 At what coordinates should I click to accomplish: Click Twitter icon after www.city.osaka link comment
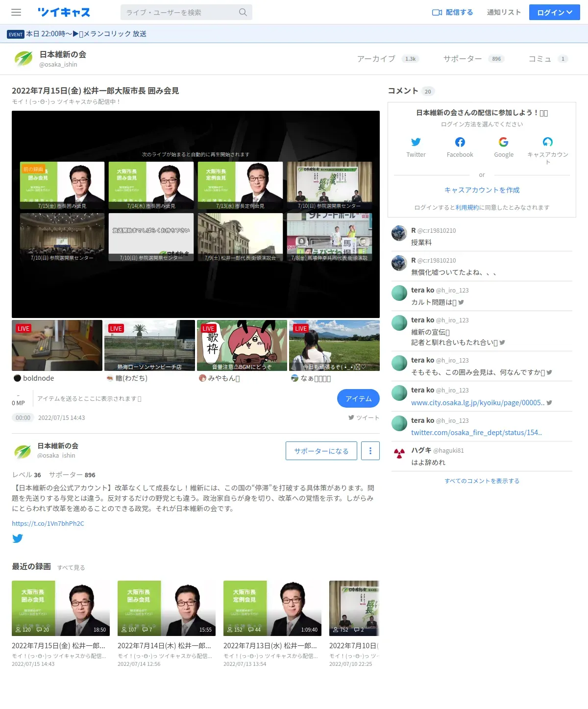point(549,402)
